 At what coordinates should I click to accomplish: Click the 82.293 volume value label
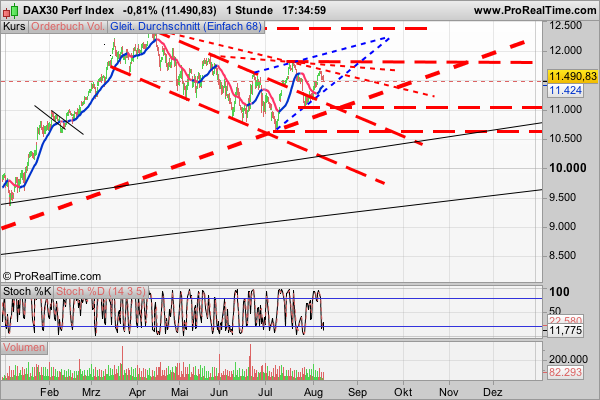click(x=566, y=372)
